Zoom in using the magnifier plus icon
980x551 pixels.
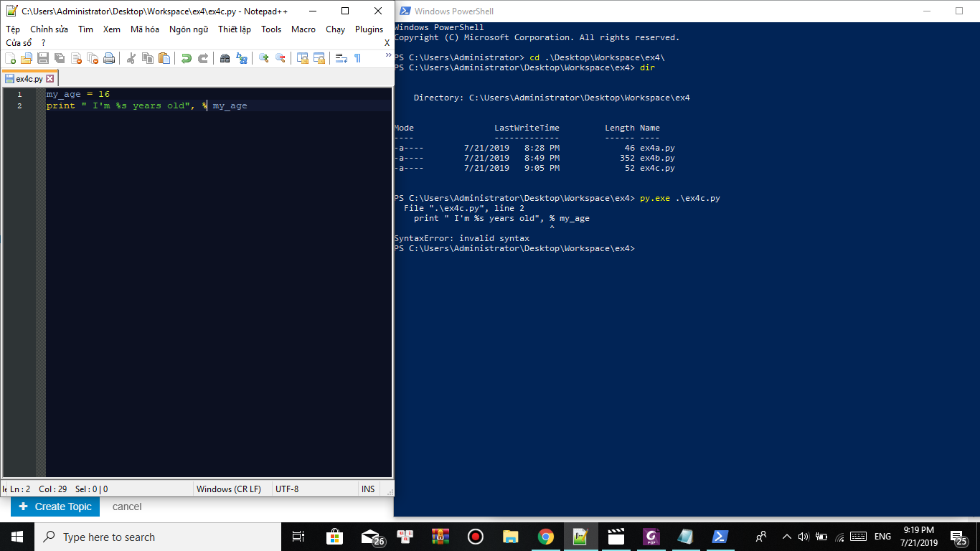[x=264, y=59]
